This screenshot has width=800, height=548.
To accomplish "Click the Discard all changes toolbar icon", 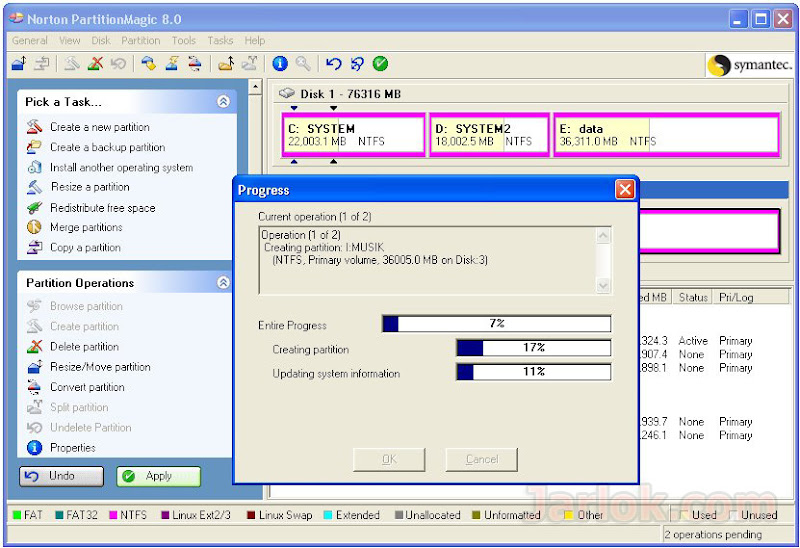I will [x=357, y=64].
